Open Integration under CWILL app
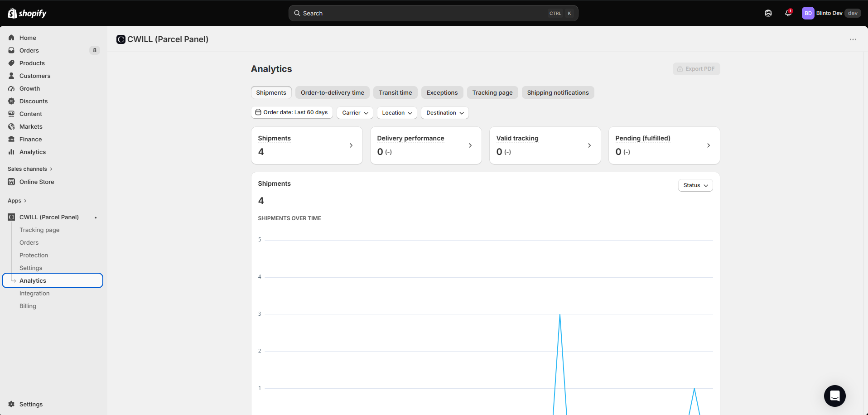Viewport: 868px width, 415px height. click(34, 293)
